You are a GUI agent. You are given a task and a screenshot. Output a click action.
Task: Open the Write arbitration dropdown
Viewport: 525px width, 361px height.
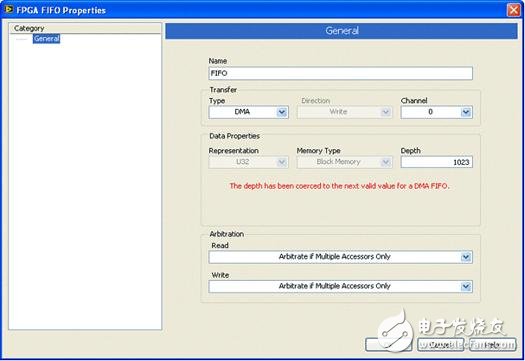[x=341, y=286]
